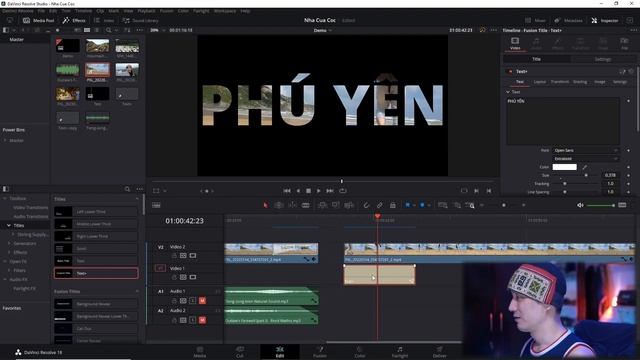Click the white text Color swatch

[x=564, y=167]
